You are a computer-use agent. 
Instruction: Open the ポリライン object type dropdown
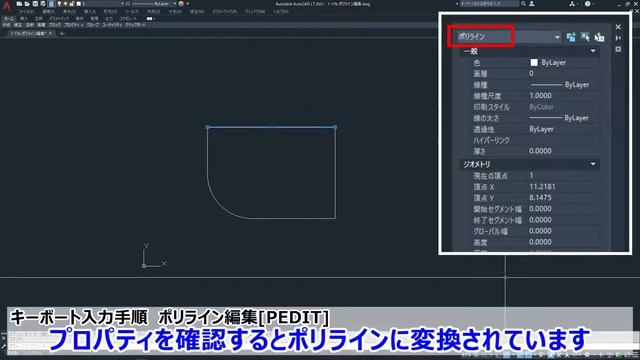coord(509,37)
